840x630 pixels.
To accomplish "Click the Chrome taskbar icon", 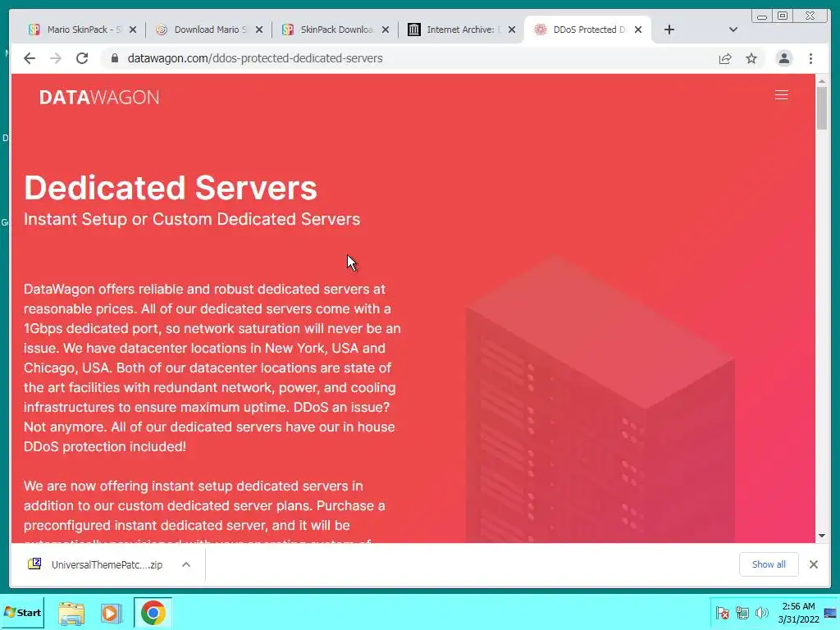I will pos(153,613).
